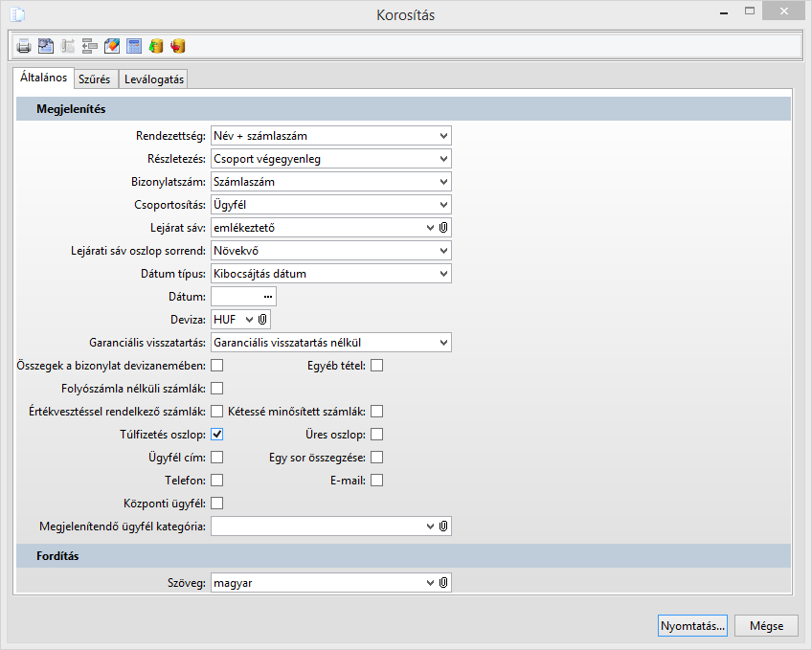Click the document with gear toolbar icon
This screenshot has width=812, height=650.
(x=46, y=45)
